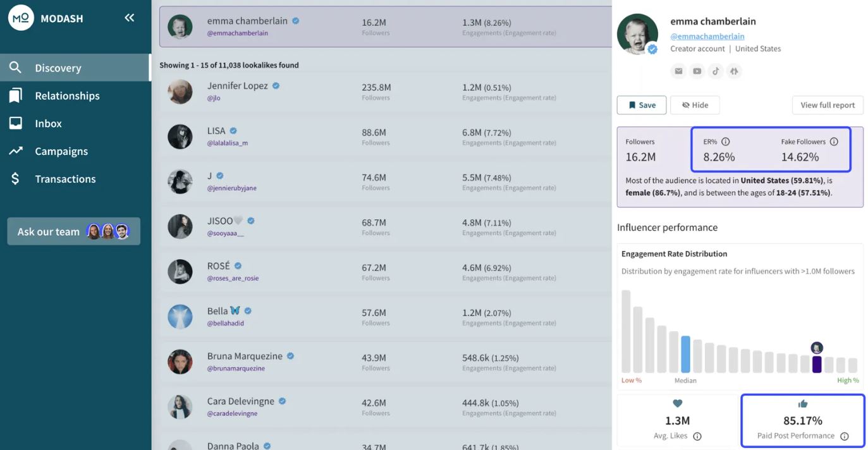Save emma chamberlain to a list
868x450 pixels.
coord(641,105)
